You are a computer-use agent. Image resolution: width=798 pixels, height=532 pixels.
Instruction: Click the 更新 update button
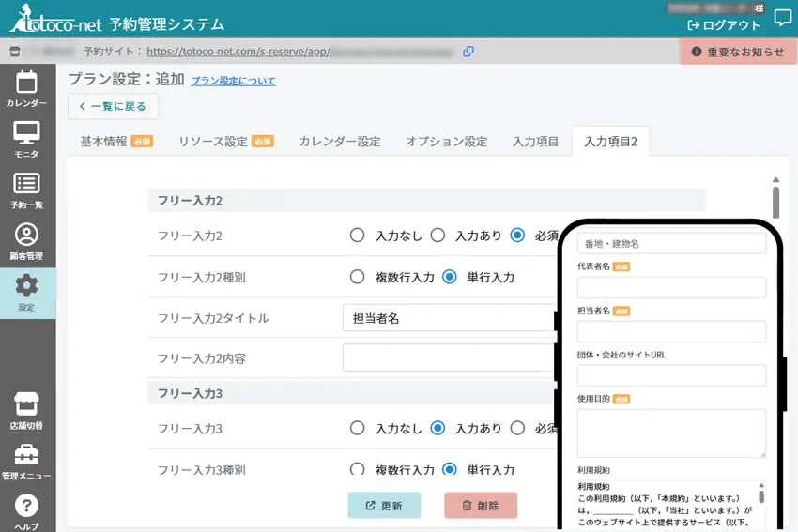[384, 505]
